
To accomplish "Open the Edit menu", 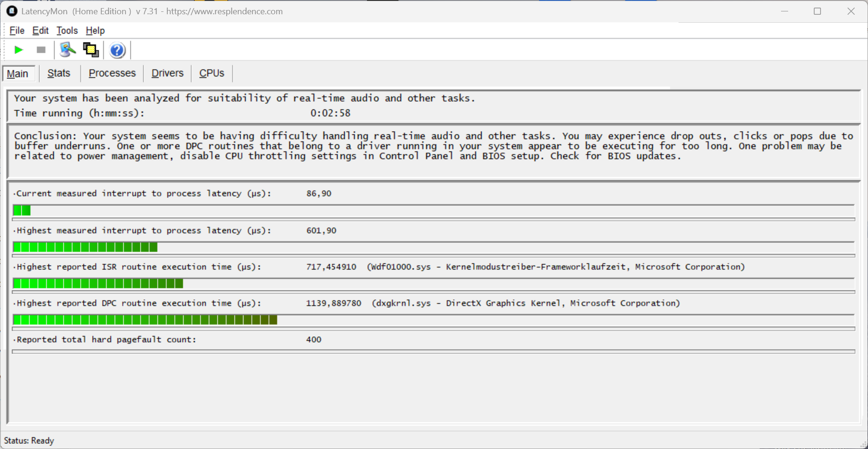I will pyautogui.click(x=40, y=30).
